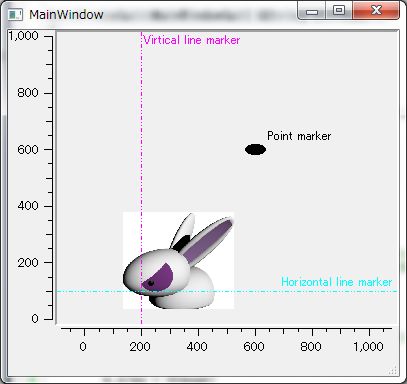Click the black point marker ellipse

[x=255, y=150]
